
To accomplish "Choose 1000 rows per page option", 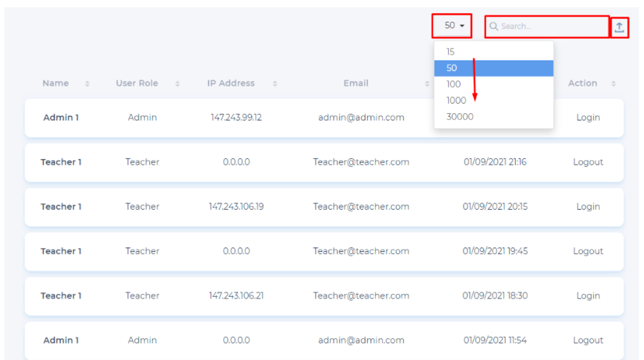I will click(455, 100).
